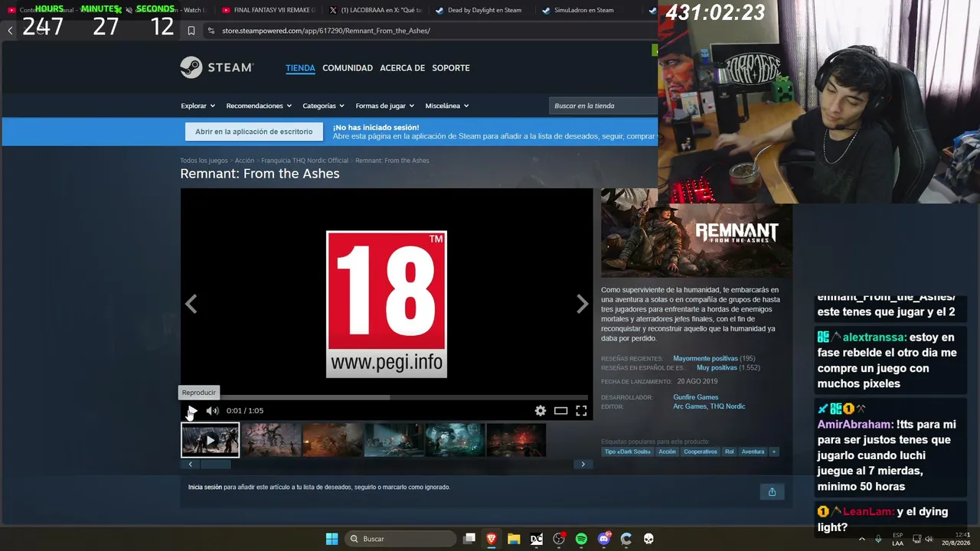Open the Gunfire Games developer link
Viewport: 980px width, 551px height.
[x=695, y=397]
